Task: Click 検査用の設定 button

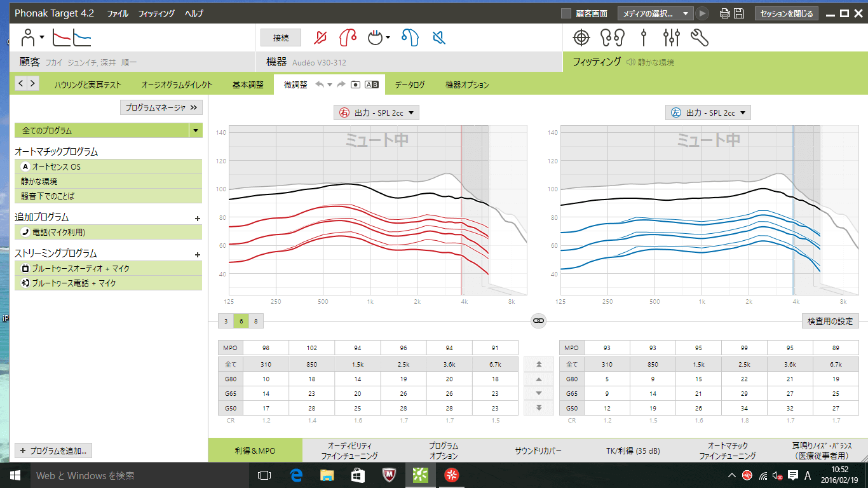Action: (831, 322)
